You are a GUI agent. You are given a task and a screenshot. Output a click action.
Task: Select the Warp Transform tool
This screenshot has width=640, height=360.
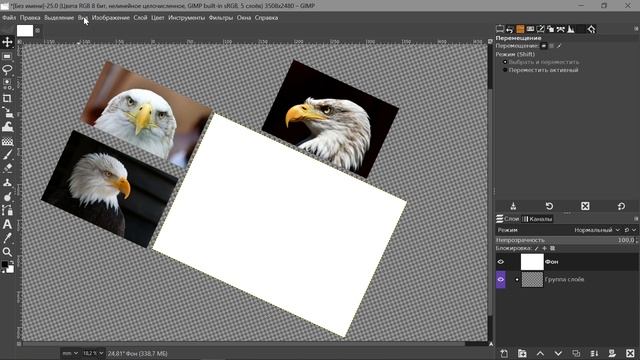pyautogui.click(x=7, y=127)
